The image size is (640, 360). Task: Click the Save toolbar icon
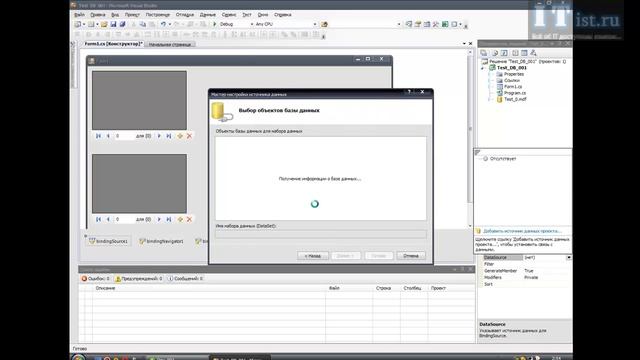[113, 24]
